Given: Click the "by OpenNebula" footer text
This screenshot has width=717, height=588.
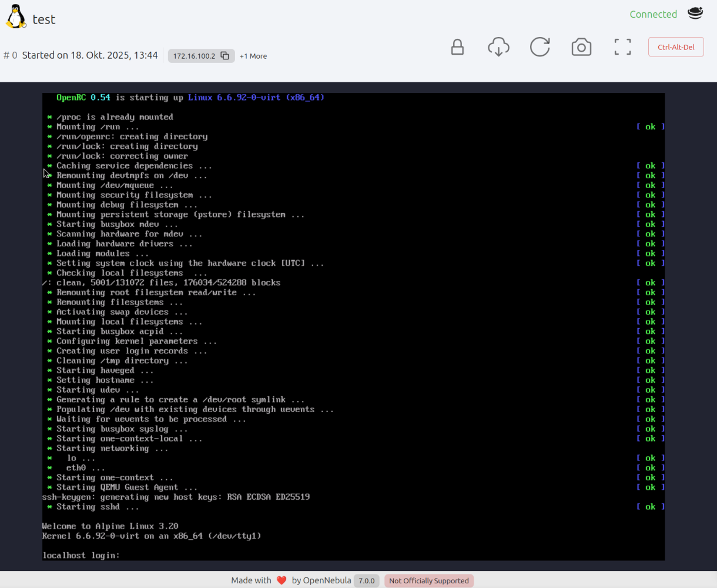Looking at the screenshot, I should (321, 580).
